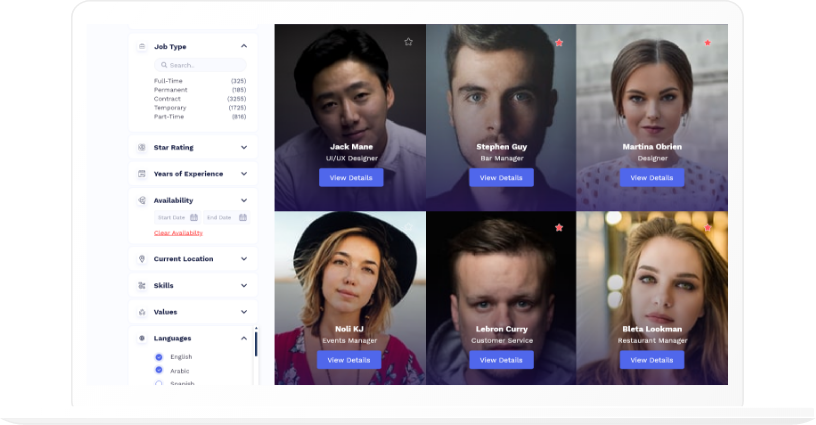Click the Skills filter icon
This screenshot has height=425, width=816.
tap(142, 286)
